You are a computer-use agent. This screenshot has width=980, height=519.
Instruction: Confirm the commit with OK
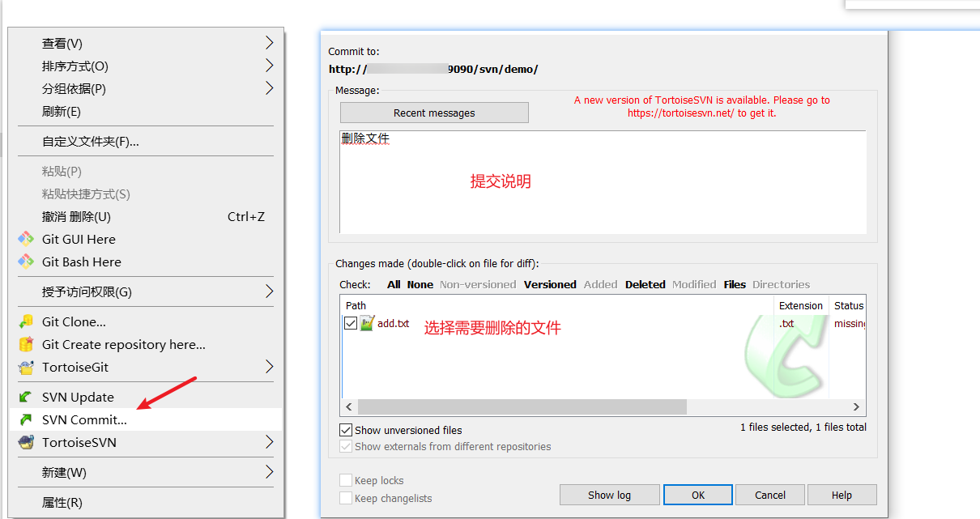pos(698,495)
